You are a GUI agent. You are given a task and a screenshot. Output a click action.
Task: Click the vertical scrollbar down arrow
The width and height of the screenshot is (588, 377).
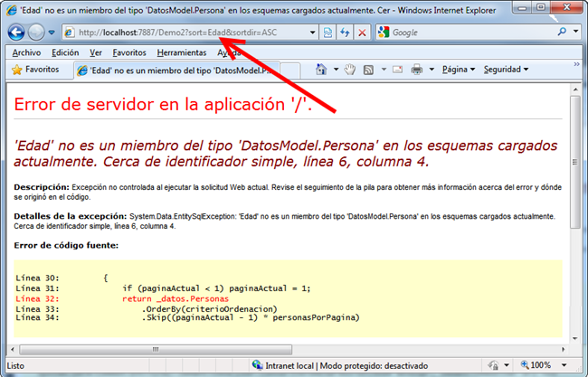click(575, 338)
